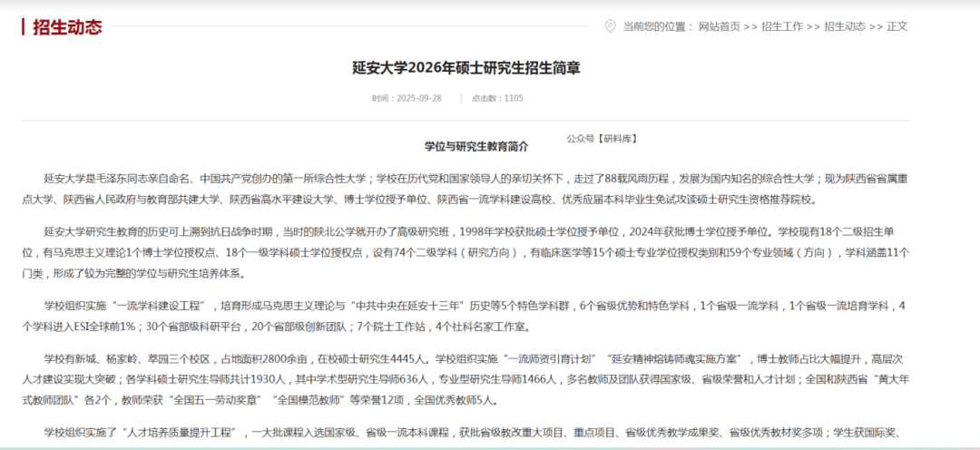
Task: Click the red 招生动态 section heading
Action: pos(67,26)
